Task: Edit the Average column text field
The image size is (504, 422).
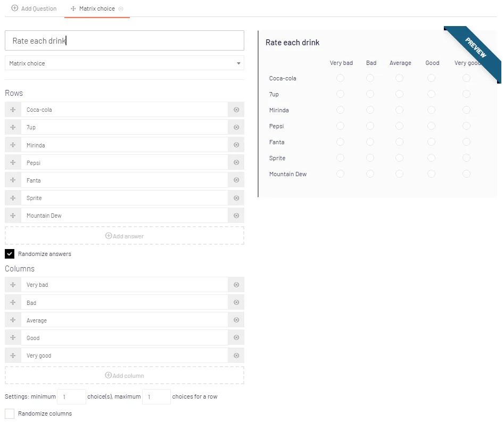Action: point(125,320)
